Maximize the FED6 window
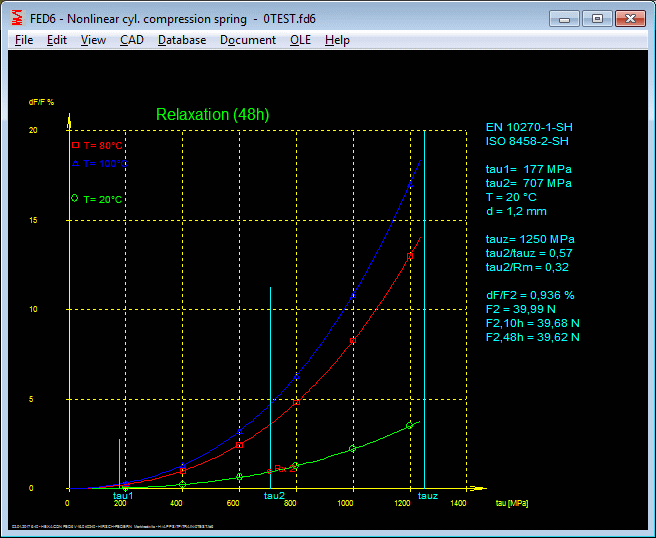 coord(597,17)
